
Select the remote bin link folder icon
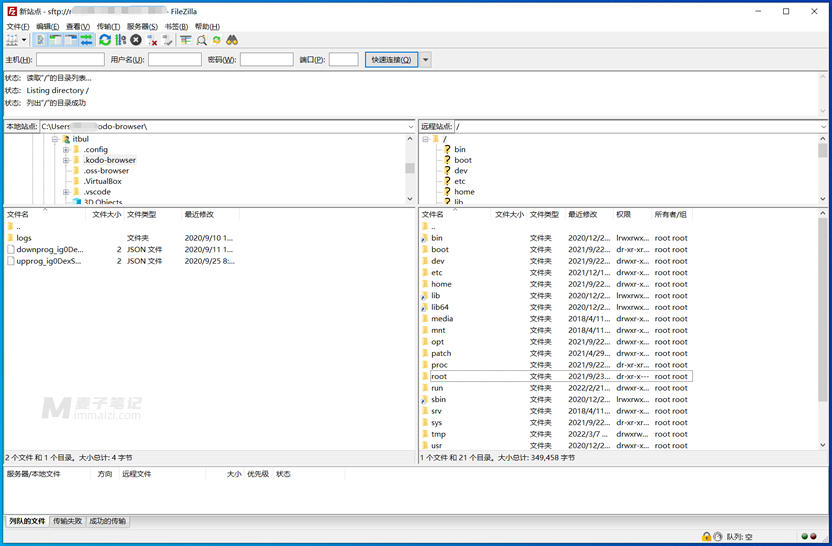pos(424,238)
